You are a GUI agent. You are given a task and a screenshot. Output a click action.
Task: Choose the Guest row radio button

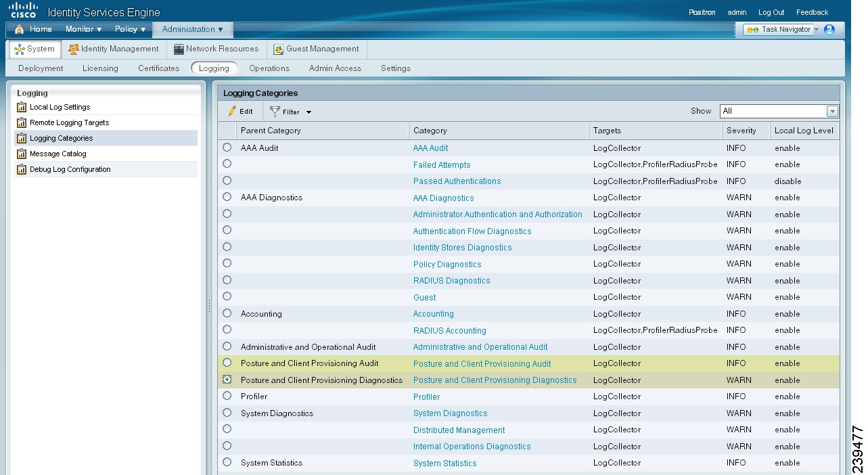point(227,296)
